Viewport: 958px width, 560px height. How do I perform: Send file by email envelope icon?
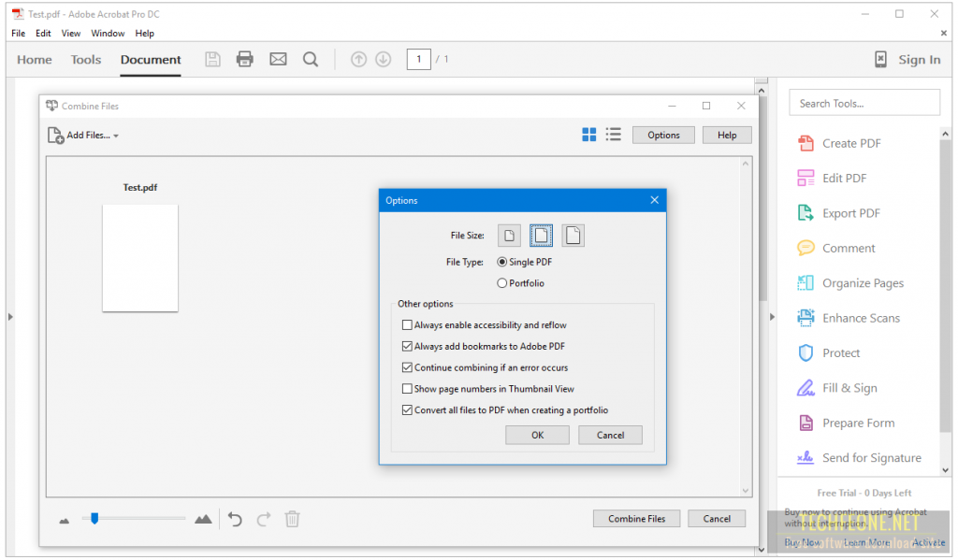tap(278, 59)
